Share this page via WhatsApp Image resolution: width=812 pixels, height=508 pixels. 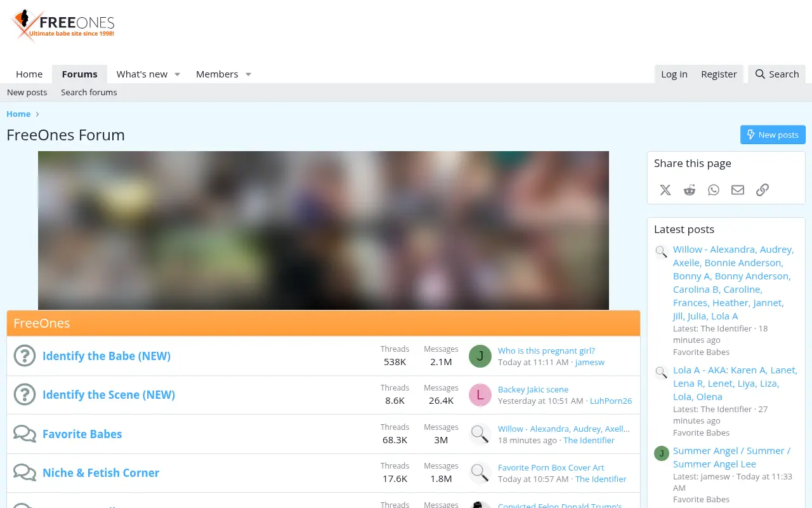click(x=714, y=190)
